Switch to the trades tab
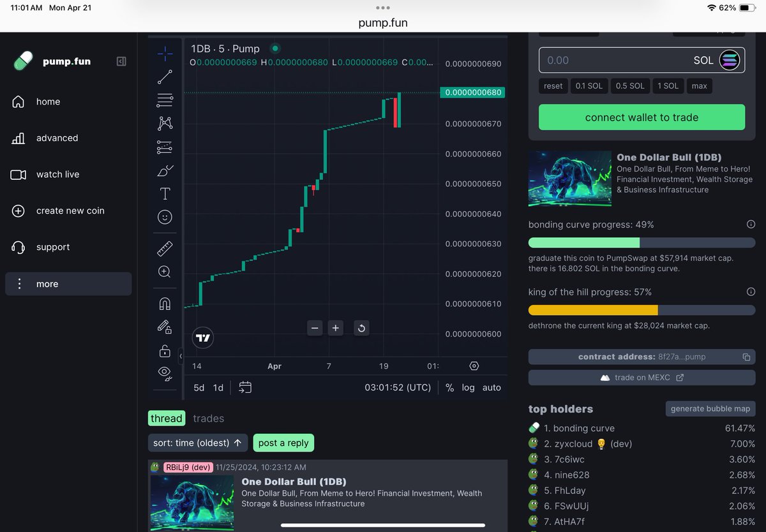This screenshot has height=532, width=766. (209, 418)
